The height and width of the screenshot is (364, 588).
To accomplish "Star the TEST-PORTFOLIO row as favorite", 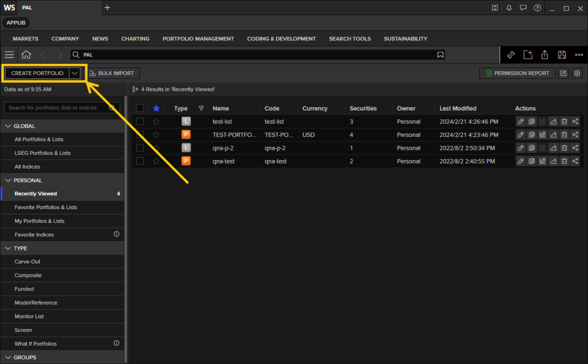I will pos(156,135).
